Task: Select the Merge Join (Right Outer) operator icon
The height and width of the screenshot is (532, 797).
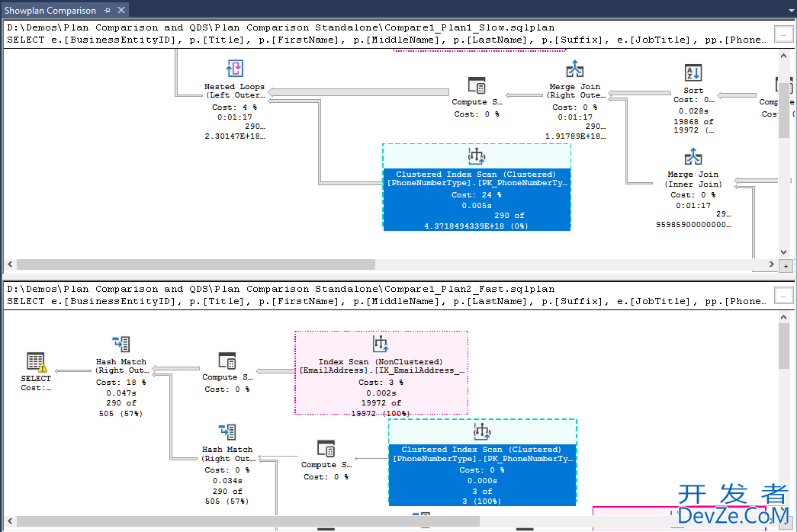Action: pos(575,69)
